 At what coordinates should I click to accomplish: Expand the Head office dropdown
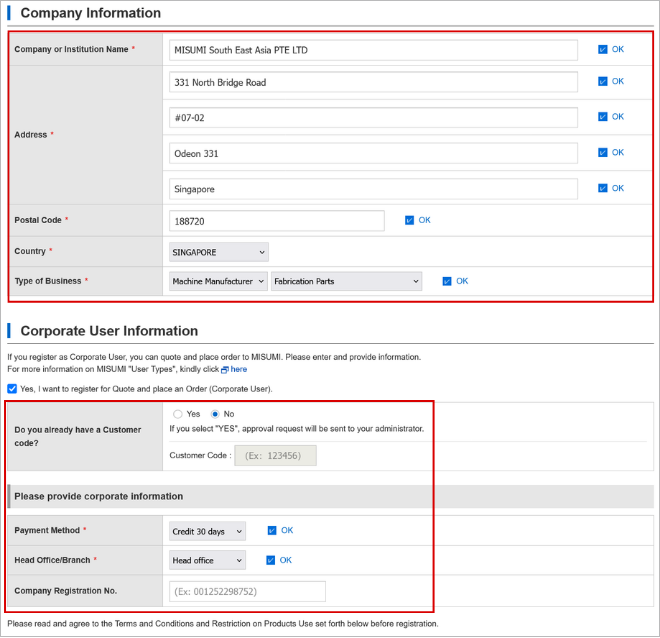pyautogui.click(x=208, y=561)
